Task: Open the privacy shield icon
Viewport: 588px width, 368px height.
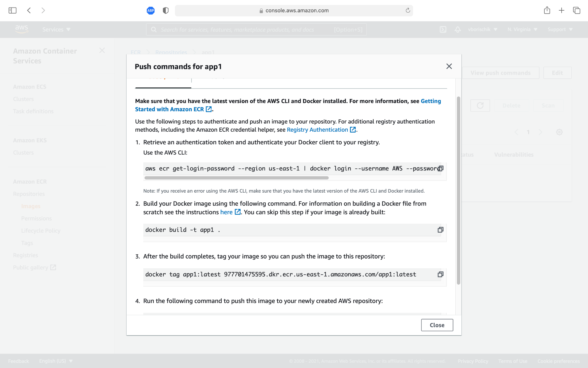Action: (x=166, y=11)
